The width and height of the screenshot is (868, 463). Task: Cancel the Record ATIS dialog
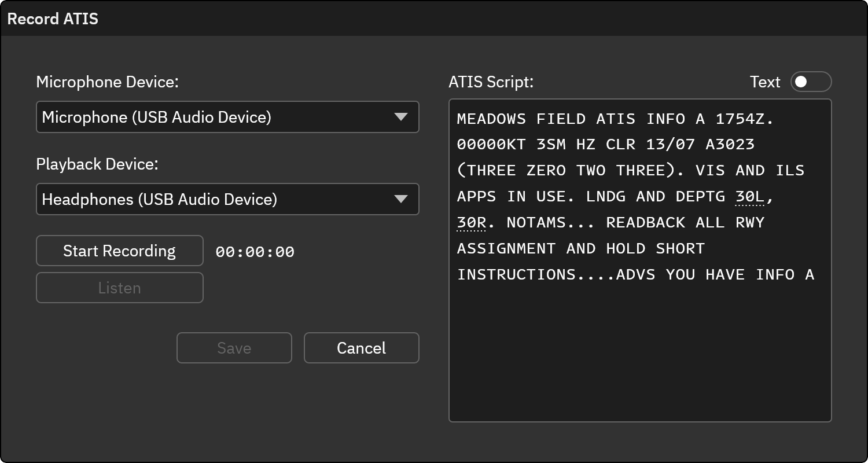coord(362,348)
